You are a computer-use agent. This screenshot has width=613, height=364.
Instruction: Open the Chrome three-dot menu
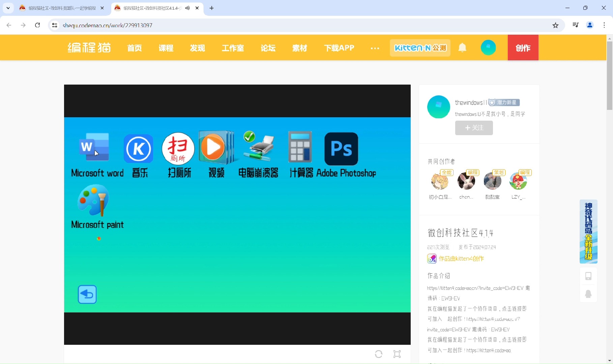(604, 25)
